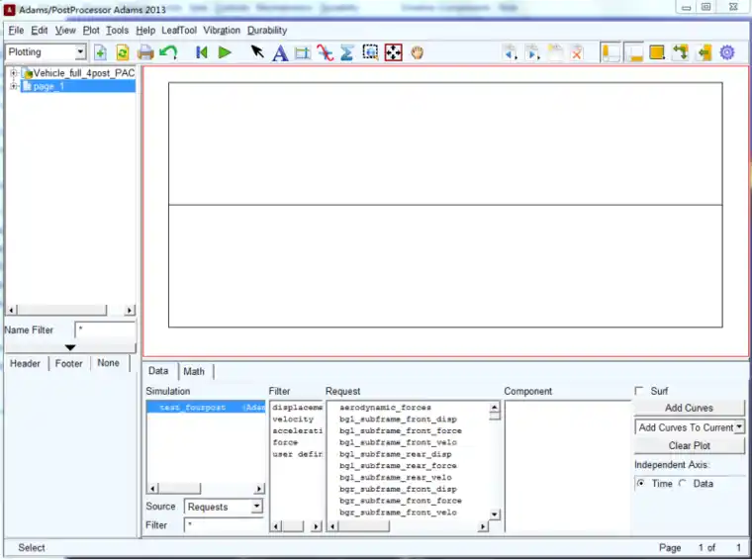This screenshot has height=560, width=752.
Task: Open the Footer tab
Action: pyautogui.click(x=69, y=363)
